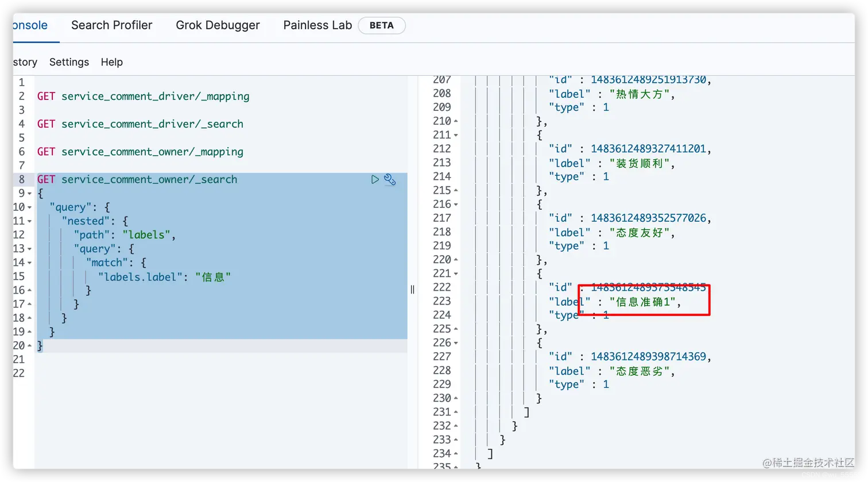Click the line "GET service_comment_driver/_search"
Screen dimensions: 868x482
tap(140, 124)
